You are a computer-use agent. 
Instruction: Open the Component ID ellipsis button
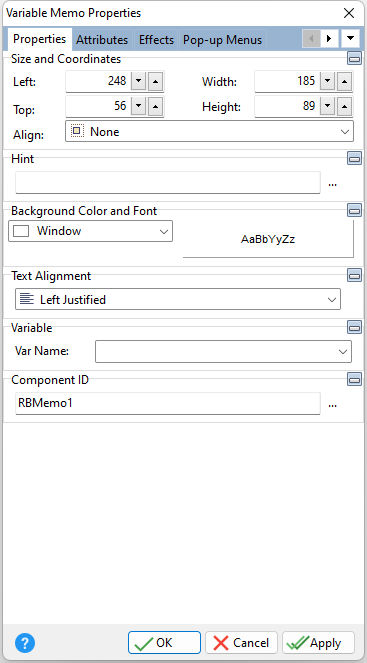(x=333, y=405)
